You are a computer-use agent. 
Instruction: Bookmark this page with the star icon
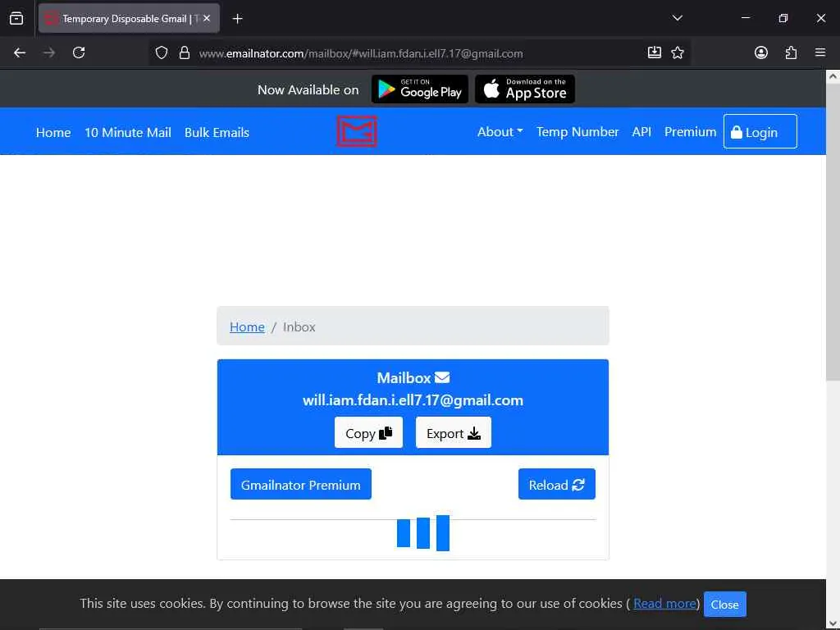click(x=678, y=52)
